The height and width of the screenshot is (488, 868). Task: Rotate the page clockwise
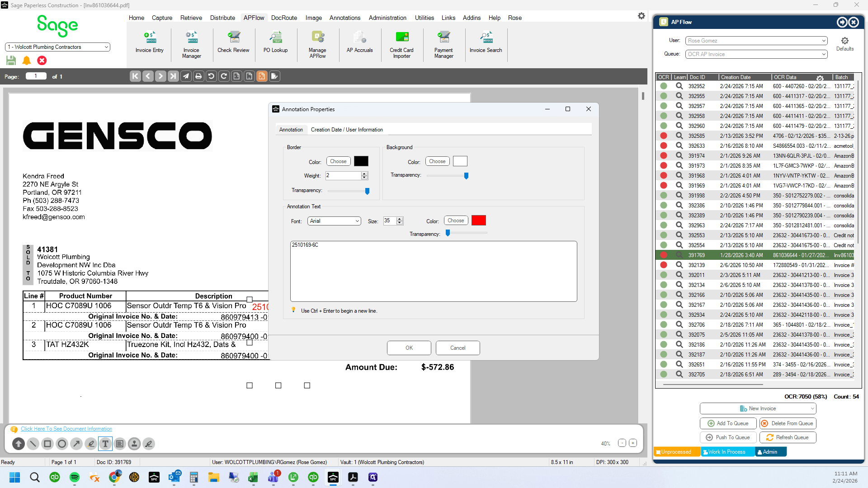[224, 76]
